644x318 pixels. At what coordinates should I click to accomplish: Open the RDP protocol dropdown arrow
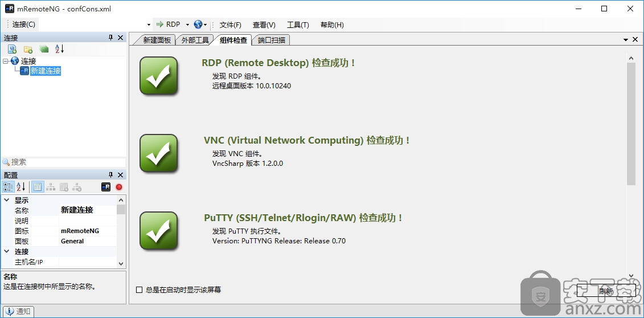pyautogui.click(x=187, y=25)
